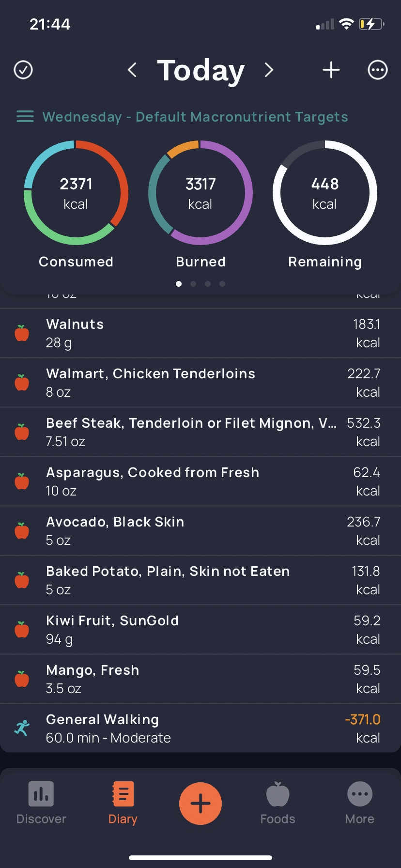Open the Discover tab
The height and width of the screenshot is (868, 401).
[x=41, y=803]
